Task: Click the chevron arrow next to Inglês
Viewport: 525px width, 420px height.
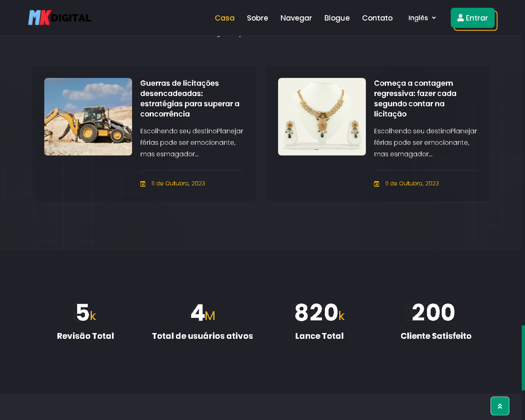Action: pyautogui.click(x=434, y=18)
